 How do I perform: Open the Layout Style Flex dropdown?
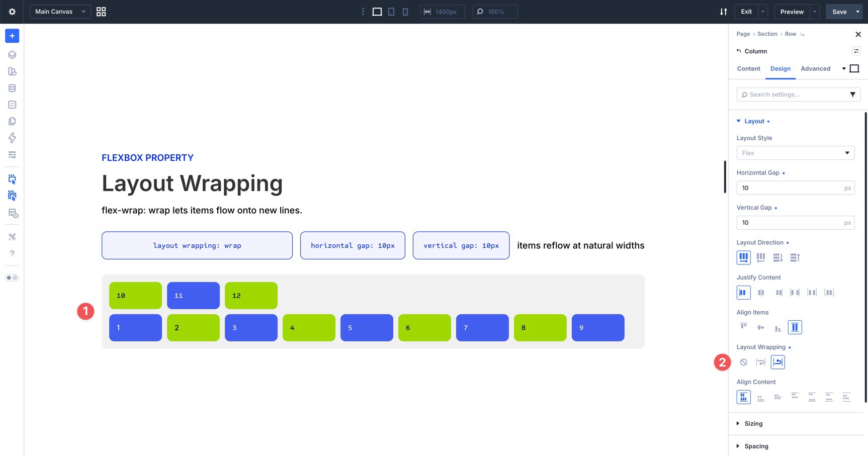795,153
